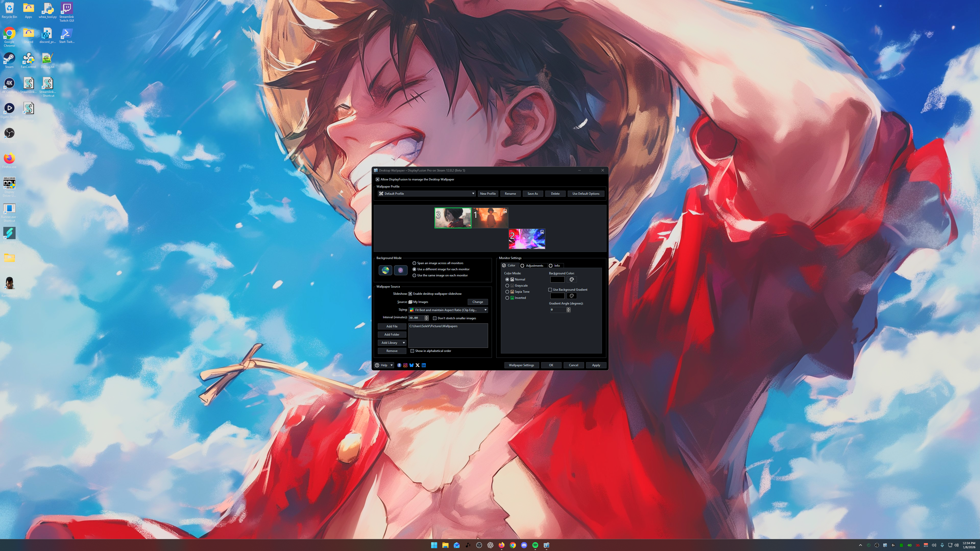Image resolution: width=980 pixels, height=551 pixels.
Task: Enable Use Background Gradient checkbox
Action: [550, 290]
